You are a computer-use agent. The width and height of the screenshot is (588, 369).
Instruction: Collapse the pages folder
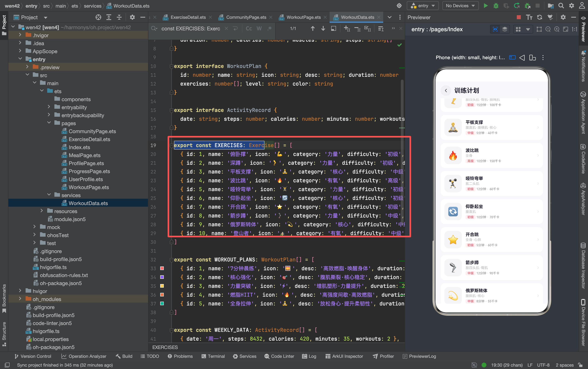click(49, 123)
